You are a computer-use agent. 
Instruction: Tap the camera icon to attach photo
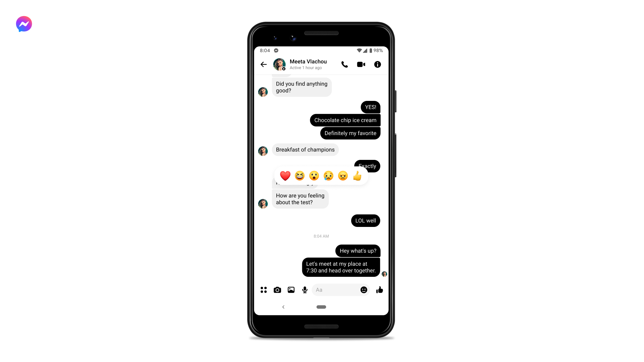point(277,290)
